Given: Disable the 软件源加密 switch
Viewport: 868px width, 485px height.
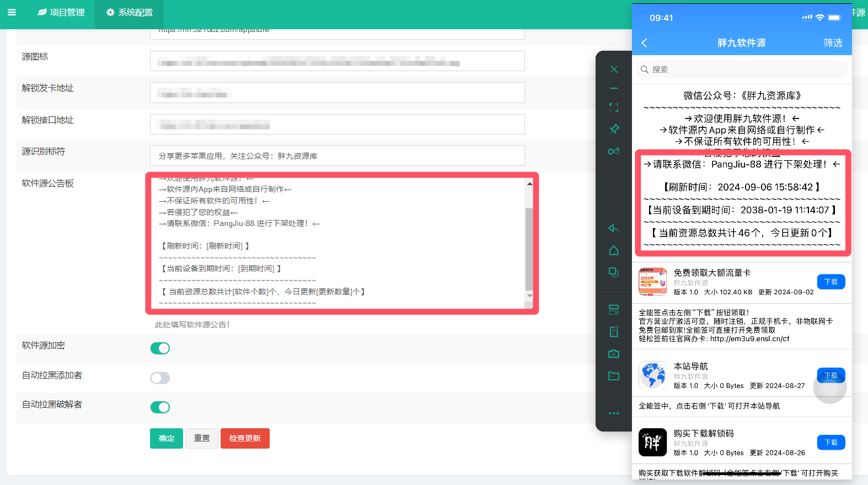Looking at the screenshot, I should click(x=160, y=348).
